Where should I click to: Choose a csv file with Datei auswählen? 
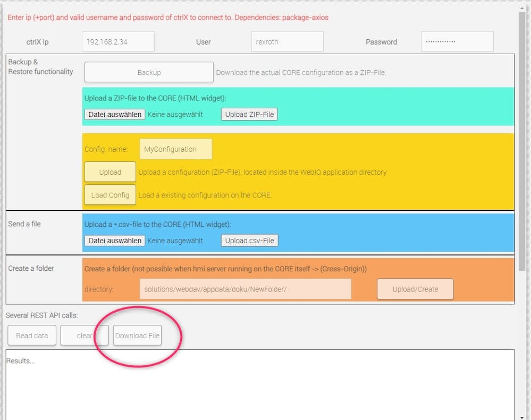(115, 241)
